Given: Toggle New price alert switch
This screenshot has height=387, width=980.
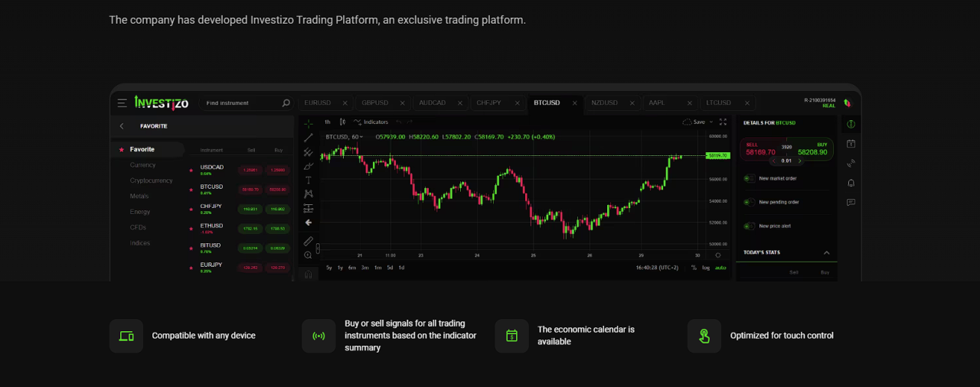Looking at the screenshot, I should [750, 226].
